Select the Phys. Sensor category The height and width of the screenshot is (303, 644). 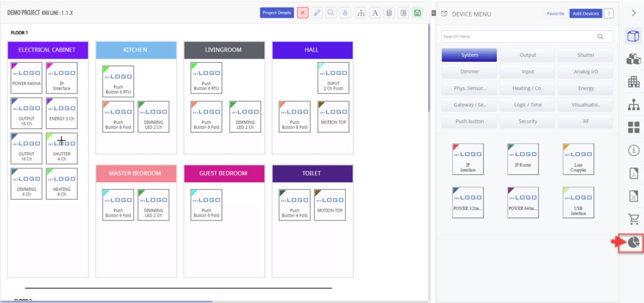point(469,88)
